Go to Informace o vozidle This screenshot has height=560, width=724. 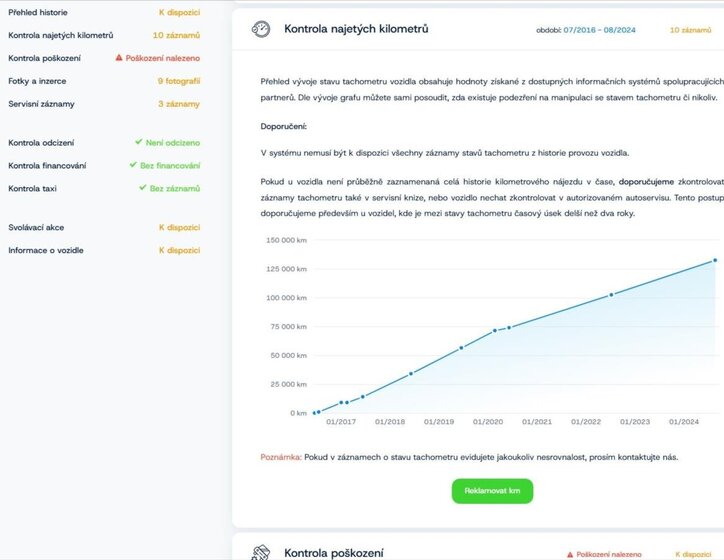click(x=46, y=250)
